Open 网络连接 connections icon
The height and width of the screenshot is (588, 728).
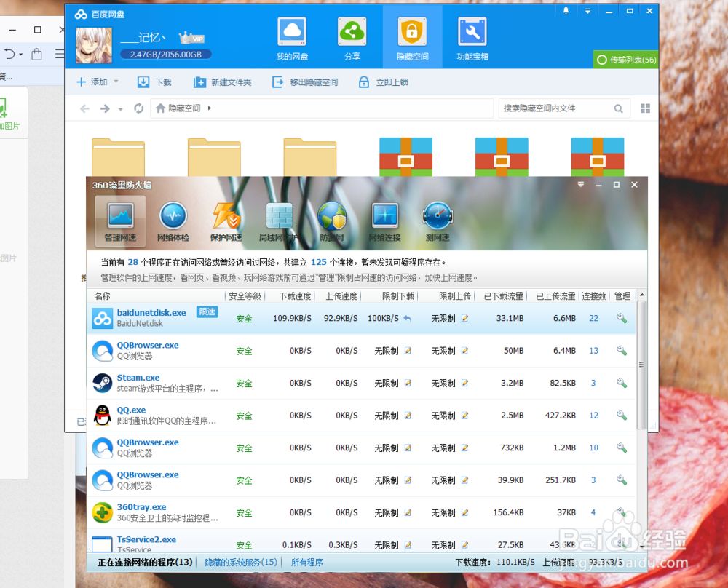pyautogui.click(x=385, y=221)
